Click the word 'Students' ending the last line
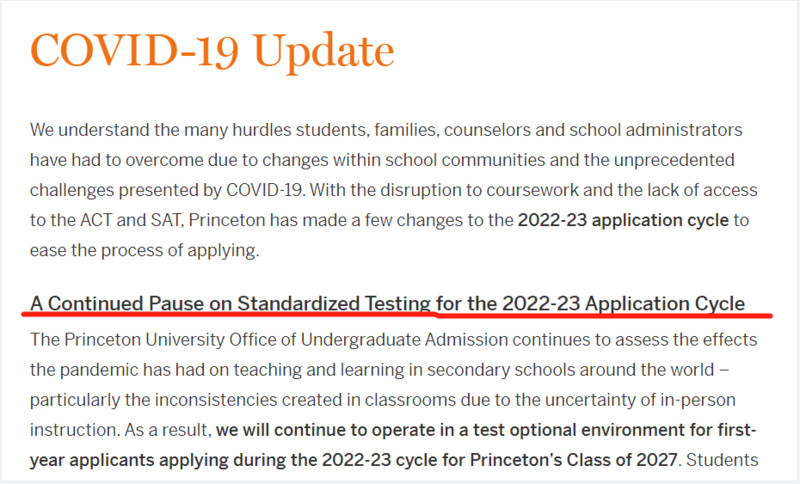 pos(722,460)
